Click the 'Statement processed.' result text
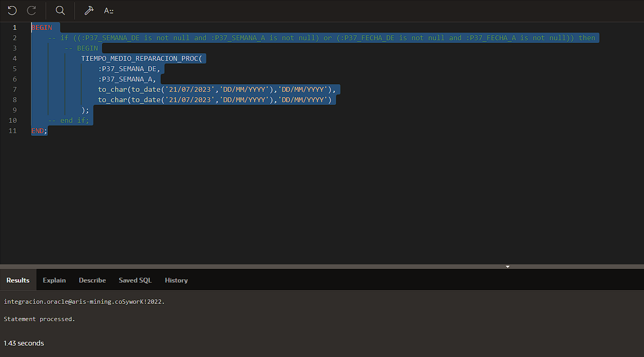 (x=40, y=319)
